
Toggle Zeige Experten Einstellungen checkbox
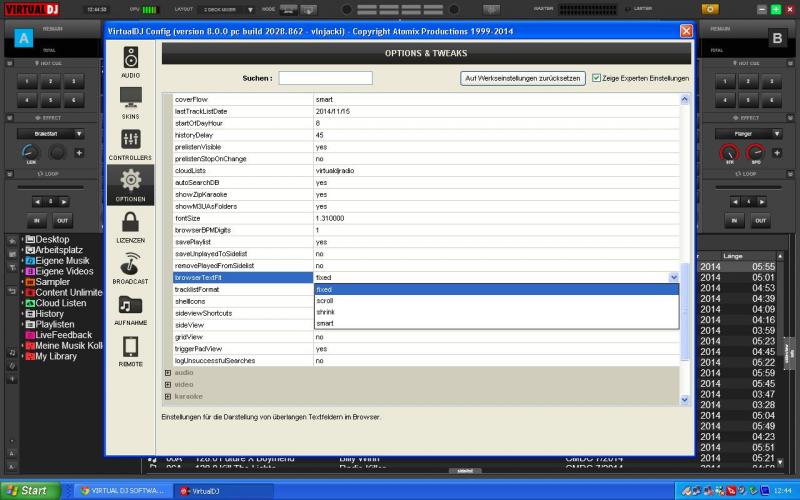click(x=597, y=78)
